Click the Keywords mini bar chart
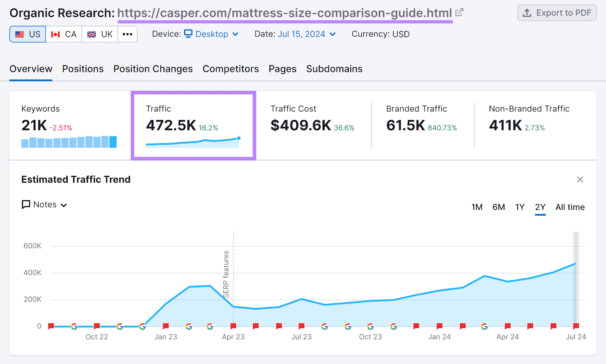The height and width of the screenshot is (364, 606). 69,142
